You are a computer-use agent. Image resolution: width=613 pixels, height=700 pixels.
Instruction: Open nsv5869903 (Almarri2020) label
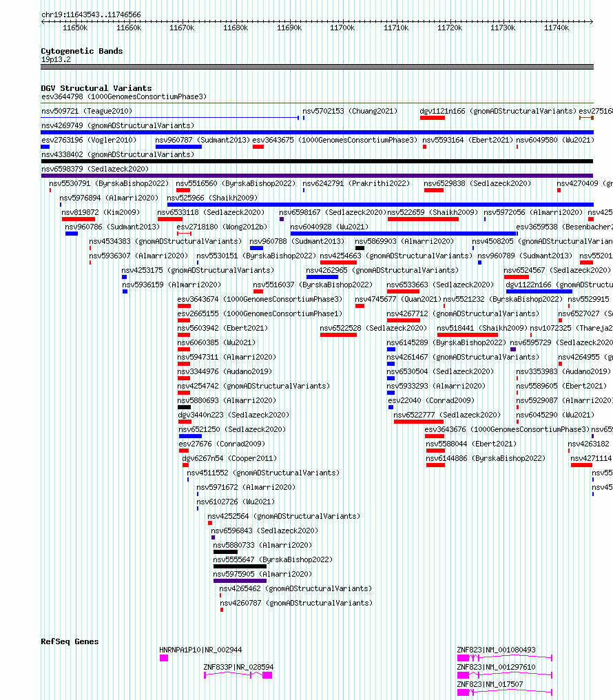click(405, 241)
